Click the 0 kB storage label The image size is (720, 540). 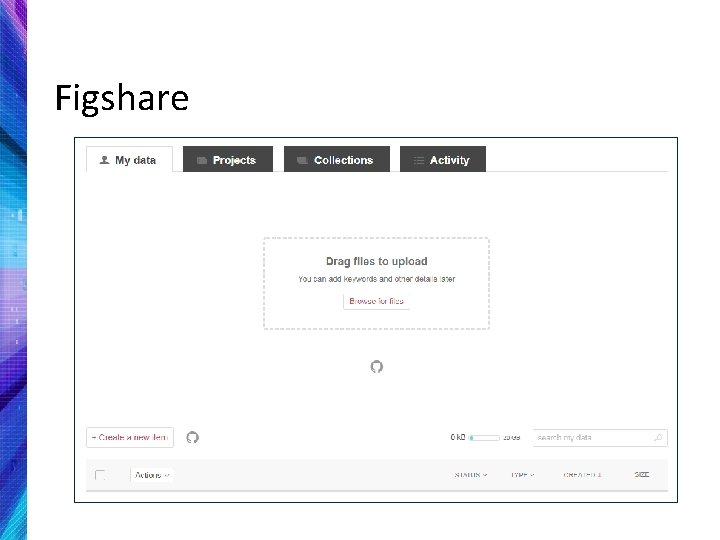(x=458, y=437)
